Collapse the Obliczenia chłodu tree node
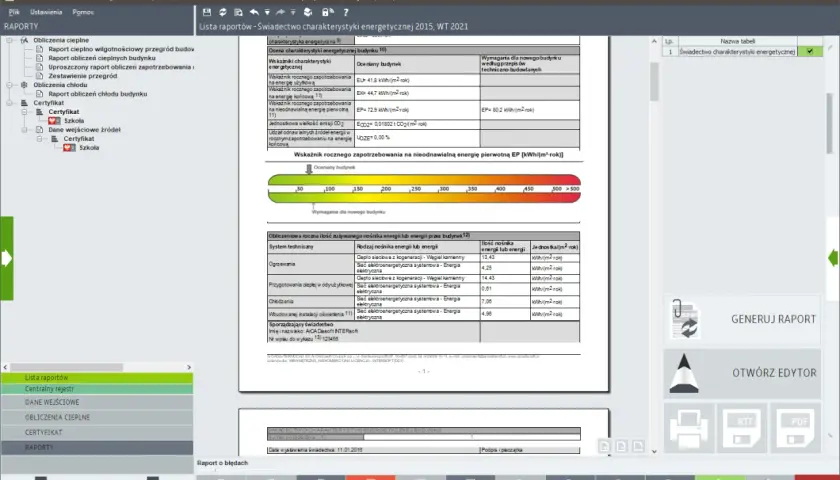 [9, 85]
